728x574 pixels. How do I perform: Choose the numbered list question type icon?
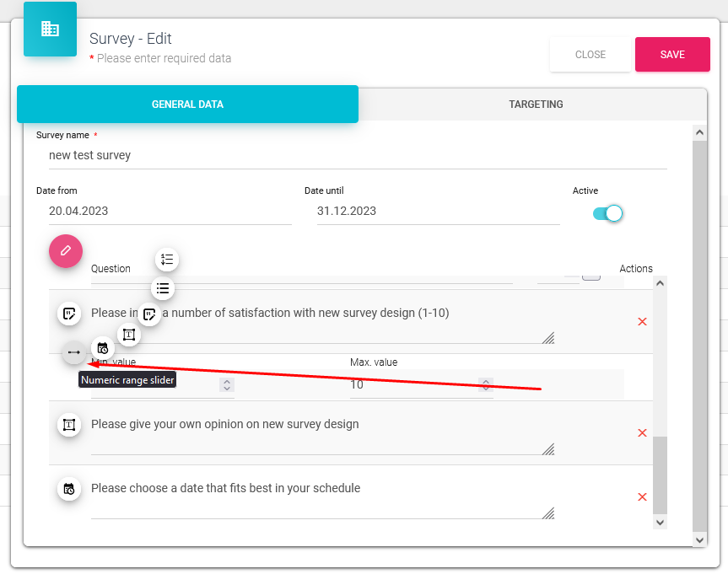[167, 260]
